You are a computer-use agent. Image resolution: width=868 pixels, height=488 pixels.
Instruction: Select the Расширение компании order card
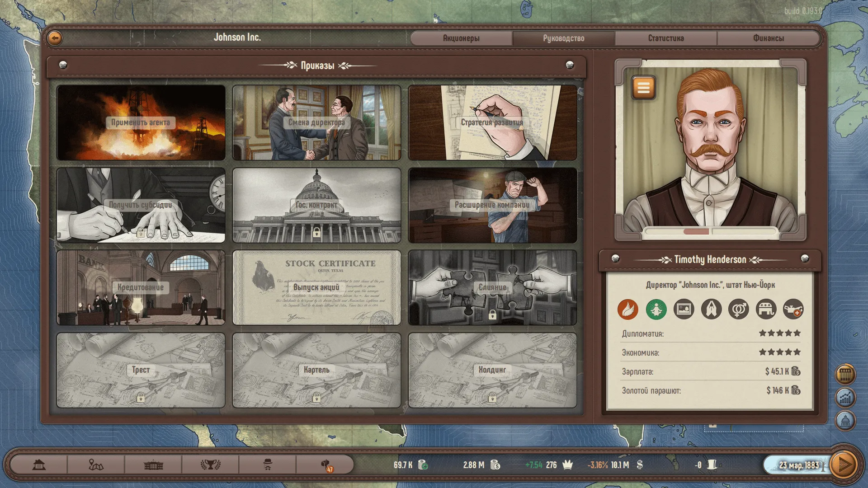(x=492, y=205)
